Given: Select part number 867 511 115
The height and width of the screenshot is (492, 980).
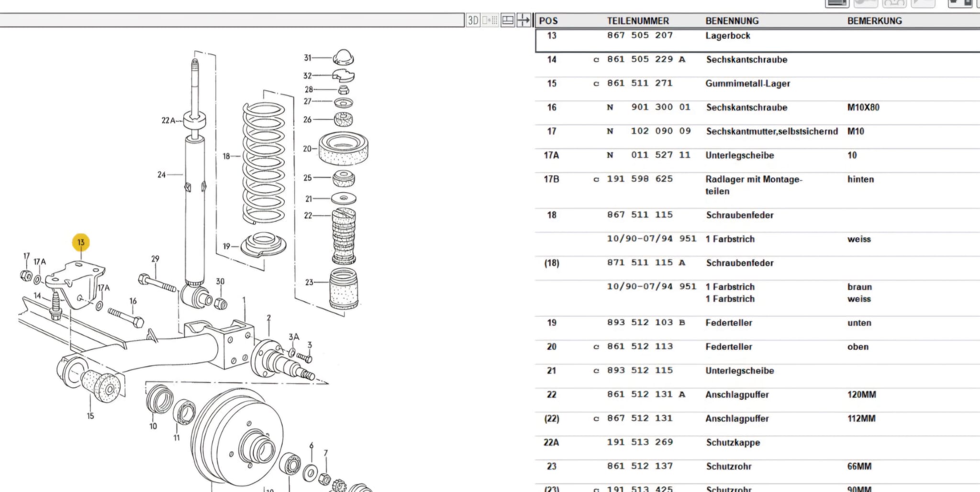Looking at the screenshot, I should (x=640, y=215).
